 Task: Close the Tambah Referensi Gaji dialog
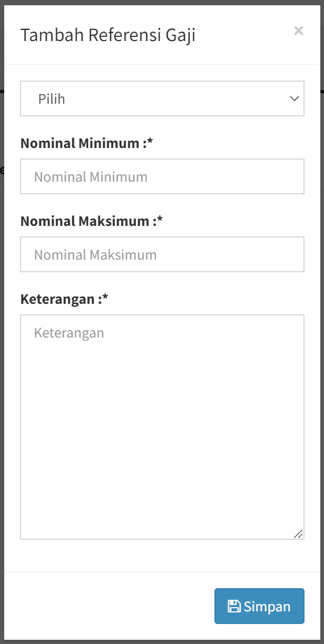[x=299, y=31]
